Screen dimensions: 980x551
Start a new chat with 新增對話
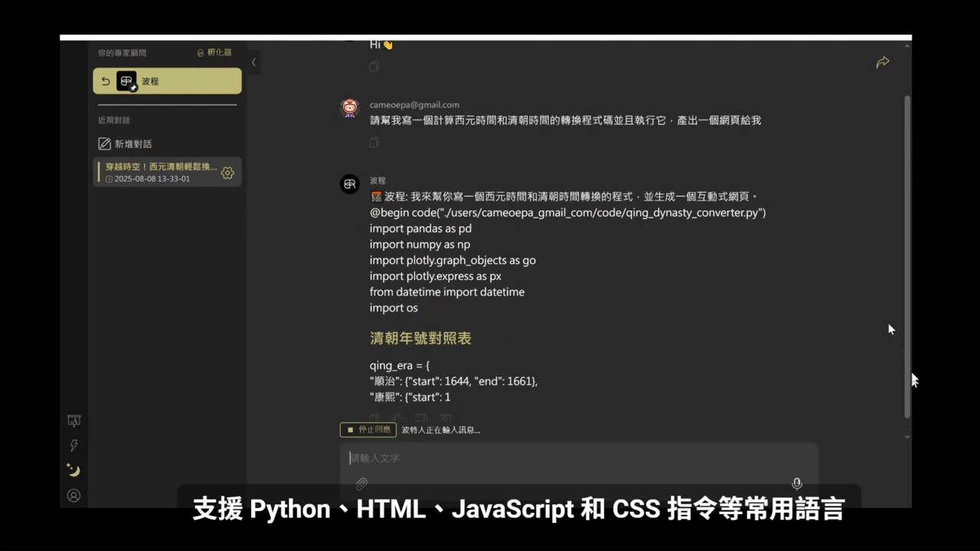click(x=126, y=144)
